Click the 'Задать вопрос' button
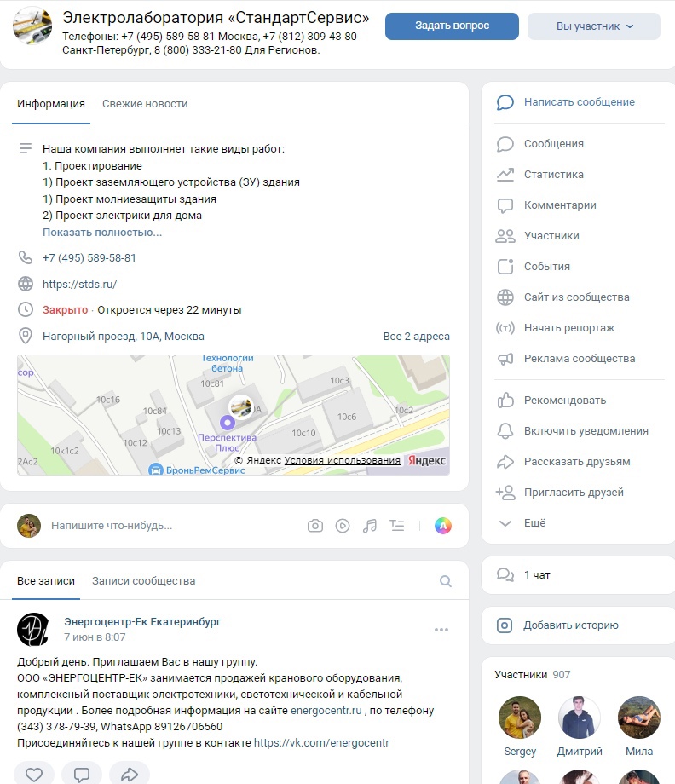Image resolution: width=675 pixels, height=784 pixels. point(452,26)
